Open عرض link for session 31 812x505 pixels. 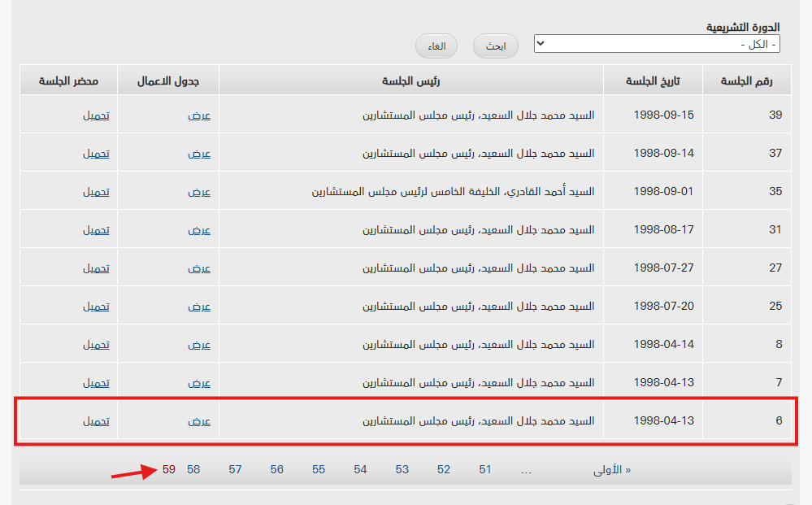pyautogui.click(x=199, y=230)
